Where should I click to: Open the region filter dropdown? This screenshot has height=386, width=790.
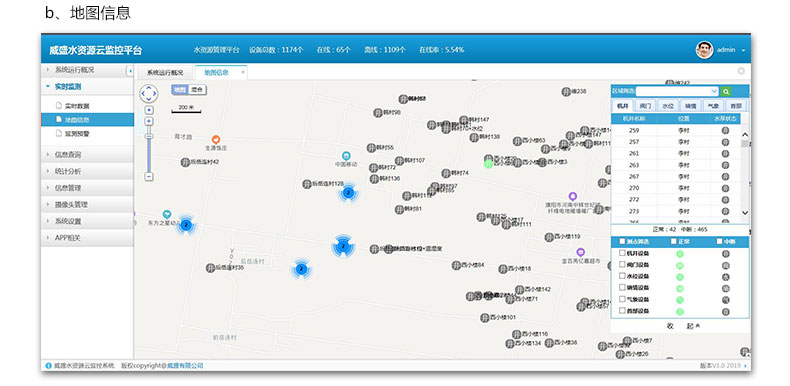pyautogui.click(x=677, y=91)
